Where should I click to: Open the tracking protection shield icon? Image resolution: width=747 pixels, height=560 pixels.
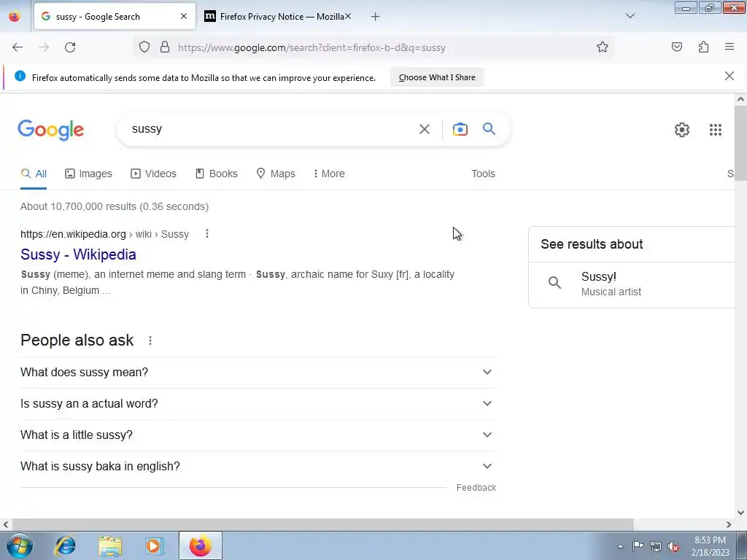tap(144, 47)
